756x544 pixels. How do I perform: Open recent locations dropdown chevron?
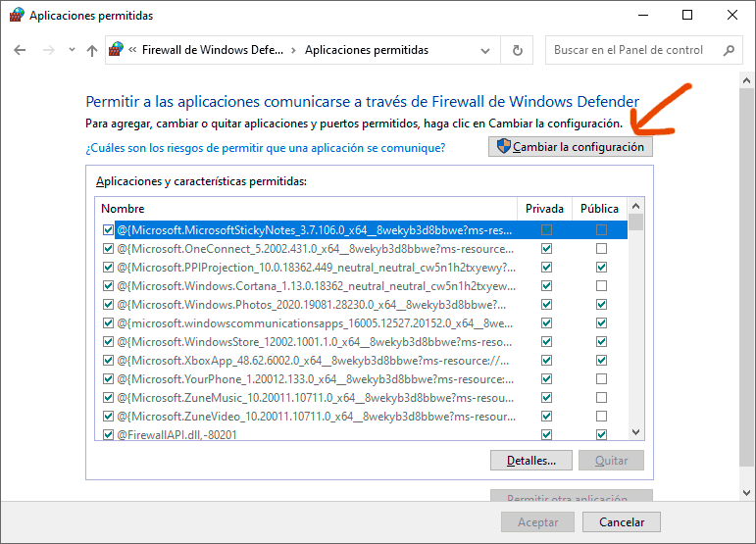tap(72, 50)
